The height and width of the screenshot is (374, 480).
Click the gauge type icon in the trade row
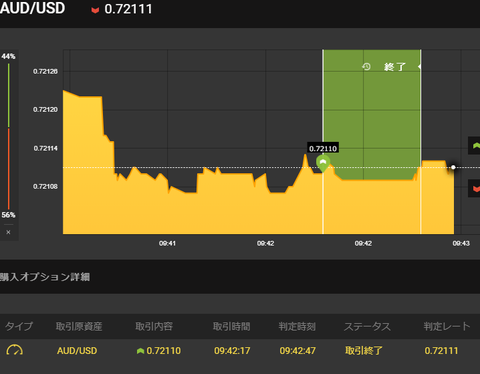[15, 350]
